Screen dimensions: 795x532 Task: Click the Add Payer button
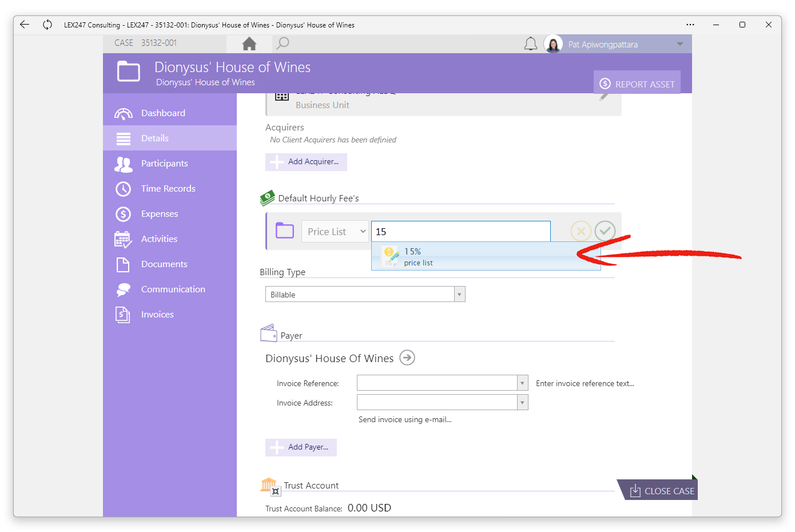tap(301, 447)
